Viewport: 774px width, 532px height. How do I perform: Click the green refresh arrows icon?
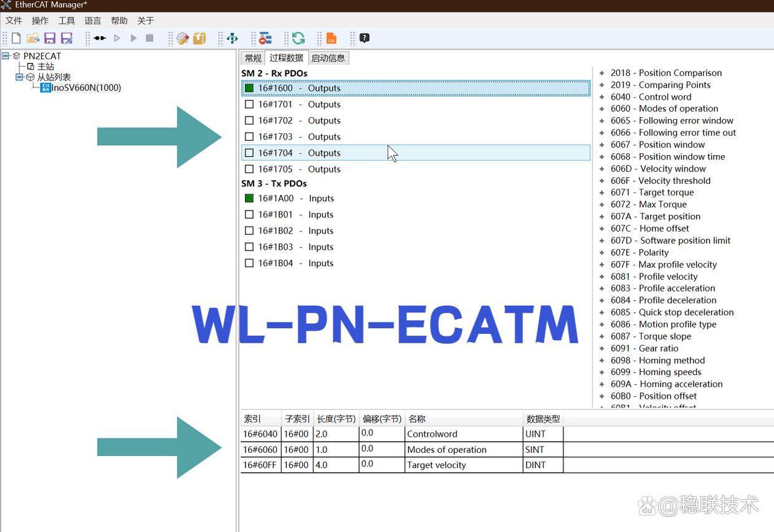(299, 39)
